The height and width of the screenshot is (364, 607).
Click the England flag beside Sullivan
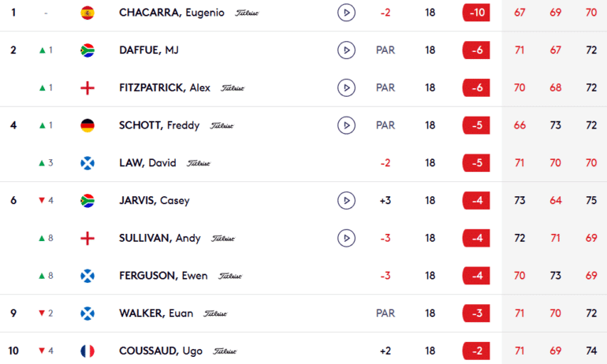(x=88, y=238)
